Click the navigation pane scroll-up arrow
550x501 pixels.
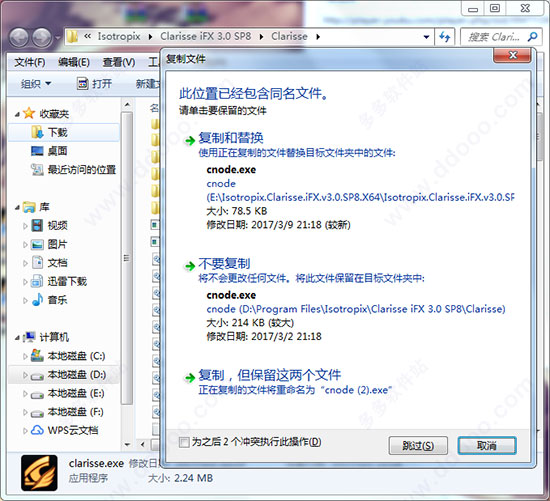[x=127, y=105]
